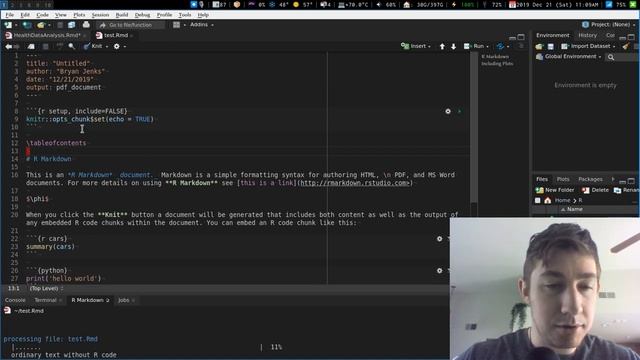Open the Plots menu
This screenshot has height=360, width=640.
pyautogui.click(x=79, y=15)
